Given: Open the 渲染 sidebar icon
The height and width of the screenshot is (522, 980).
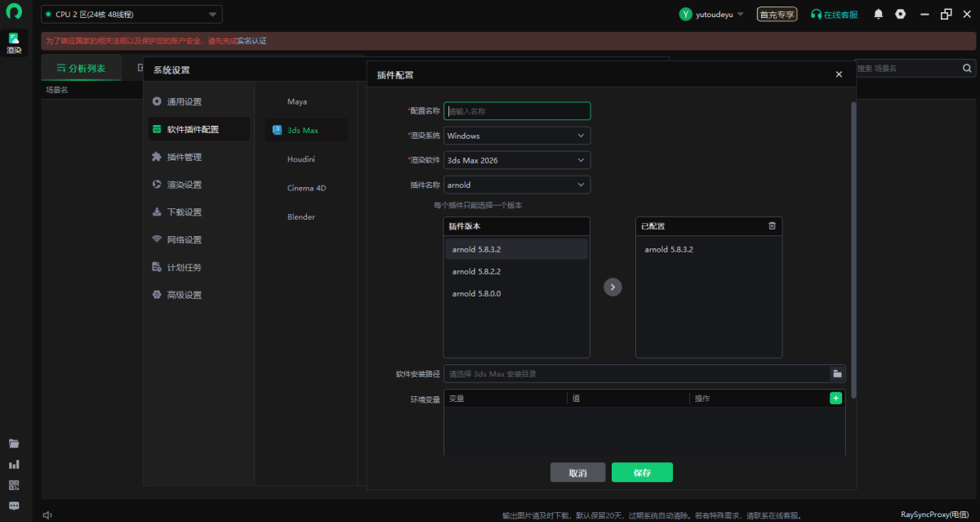Looking at the screenshot, I should pyautogui.click(x=14, y=43).
